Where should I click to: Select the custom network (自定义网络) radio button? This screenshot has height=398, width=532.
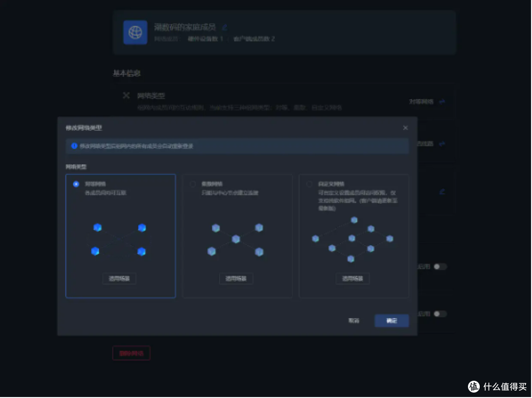click(x=309, y=184)
